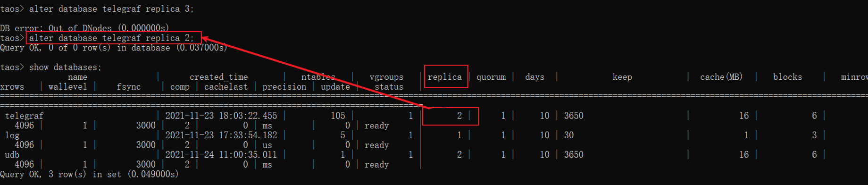This screenshot has height=185, width=868.
Task: Click the cache value '16' in telegraf row
Action: pyautogui.click(x=744, y=116)
